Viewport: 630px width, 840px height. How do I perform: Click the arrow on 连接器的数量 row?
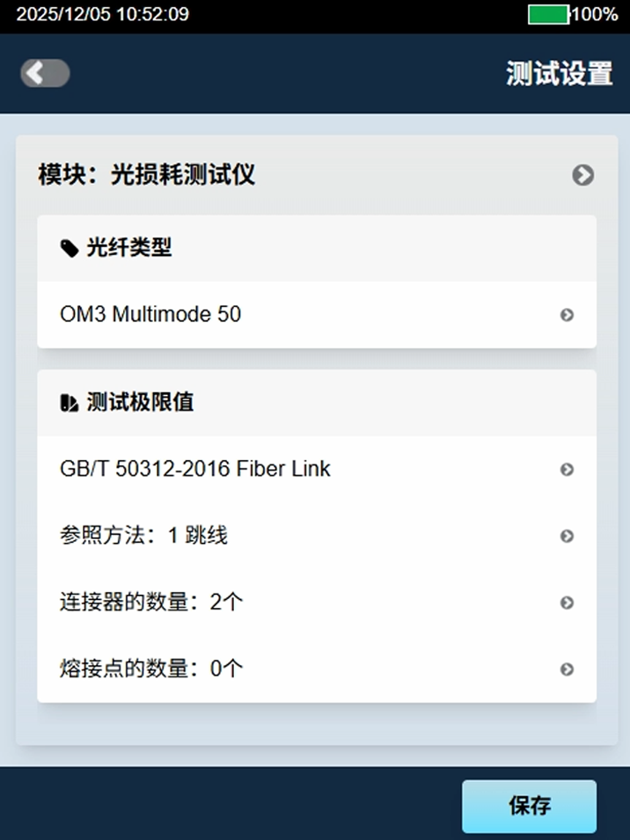coord(567,603)
